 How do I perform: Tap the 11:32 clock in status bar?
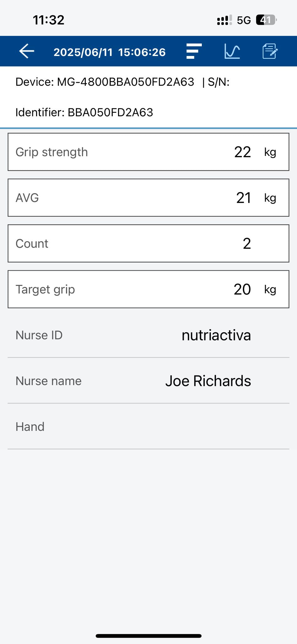(49, 20)
